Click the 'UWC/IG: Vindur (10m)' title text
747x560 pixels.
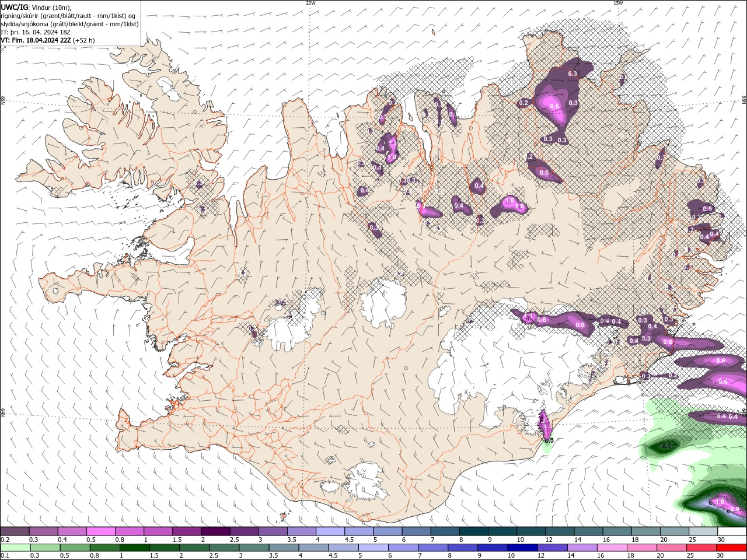pos(36,7)
